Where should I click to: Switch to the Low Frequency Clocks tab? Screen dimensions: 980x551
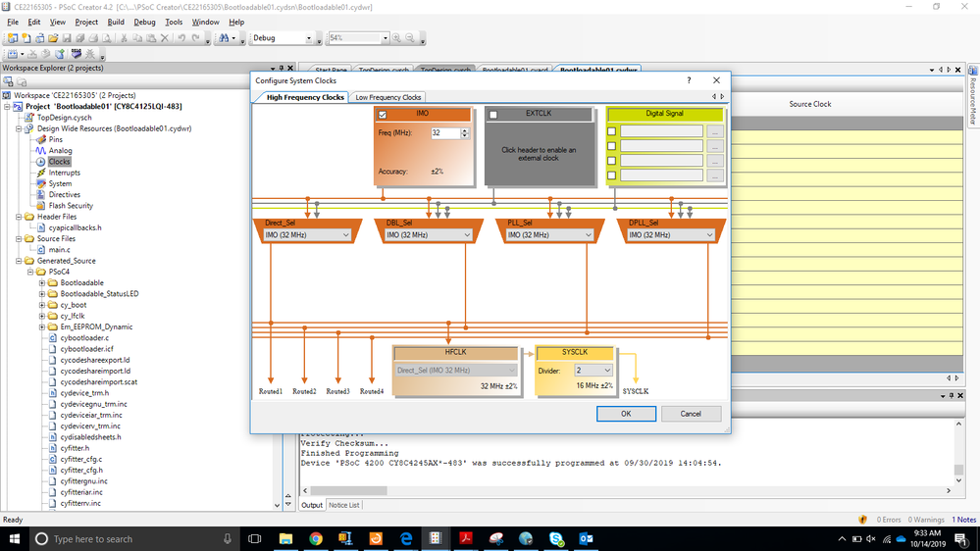click(x=387, y=97)
